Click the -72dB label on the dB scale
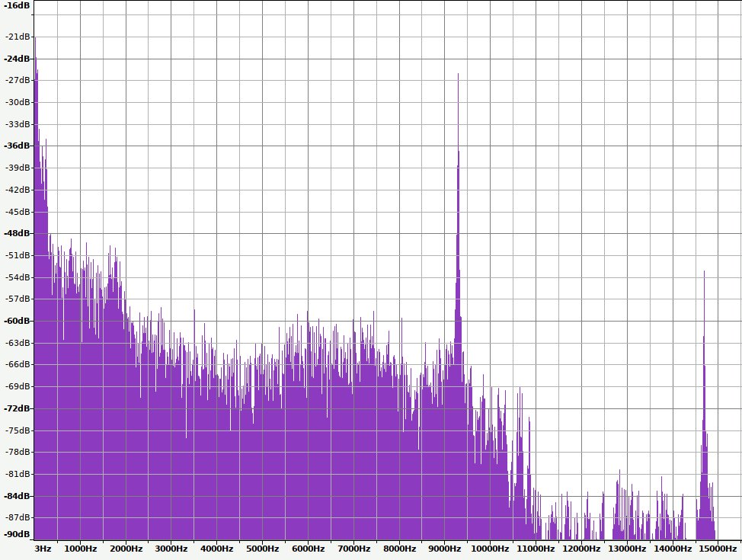This screenshot has height=560, width=742. coord(17,408)
